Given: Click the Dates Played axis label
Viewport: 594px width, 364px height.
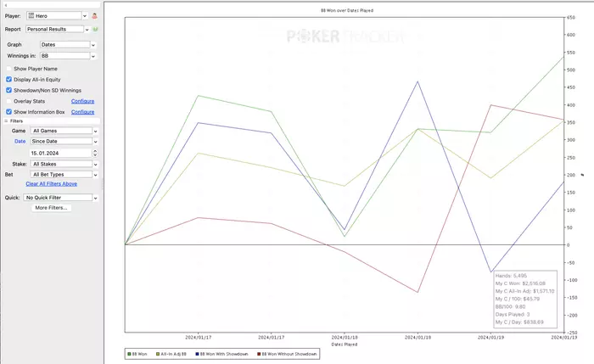Looking at the screenshot, I should [345, 344].
